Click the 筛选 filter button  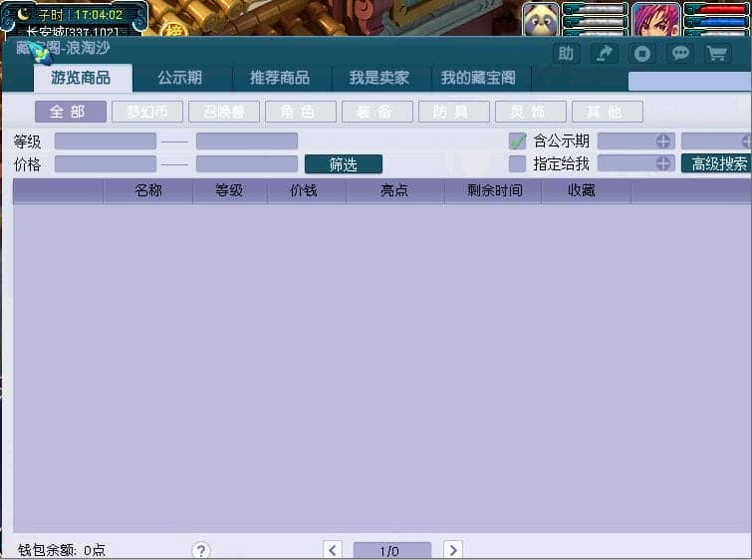[x=343, y=164]
